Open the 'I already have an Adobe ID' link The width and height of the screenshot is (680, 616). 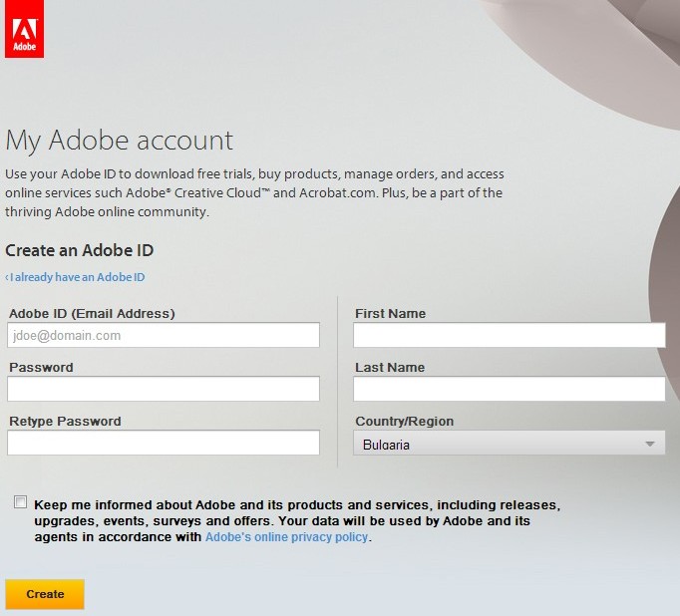pos(75,277)
